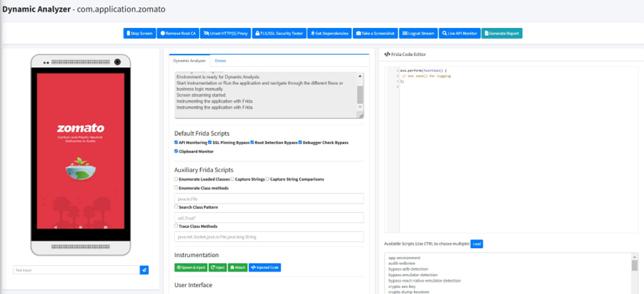Disable Root Detection Bypass

[x=252, y=142]
